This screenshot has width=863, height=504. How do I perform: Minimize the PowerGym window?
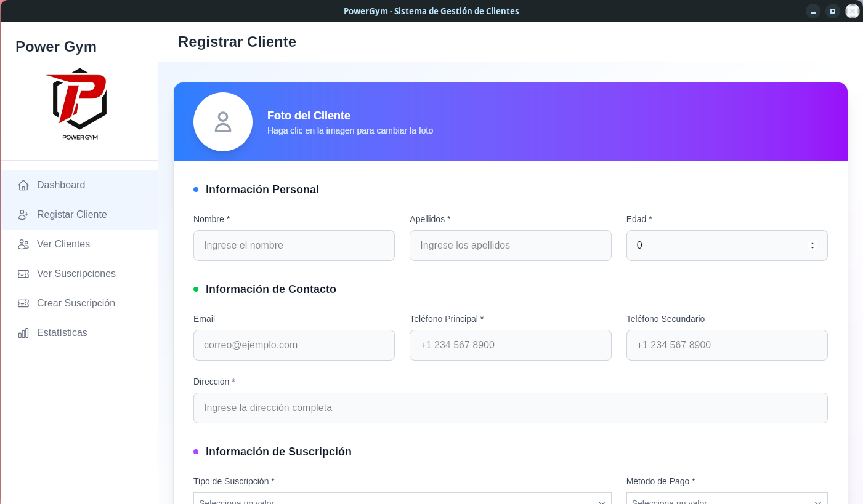[x=813, y=11]
